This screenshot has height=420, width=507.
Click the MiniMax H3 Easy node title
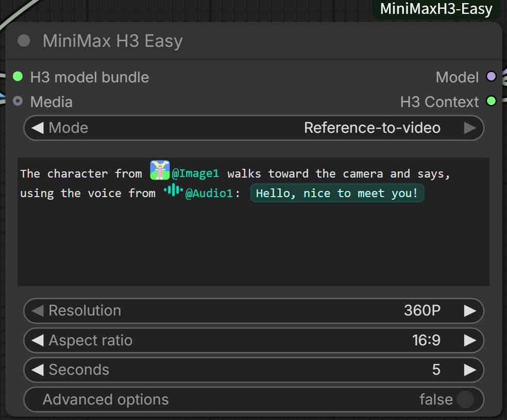click(x=112, y=41)
